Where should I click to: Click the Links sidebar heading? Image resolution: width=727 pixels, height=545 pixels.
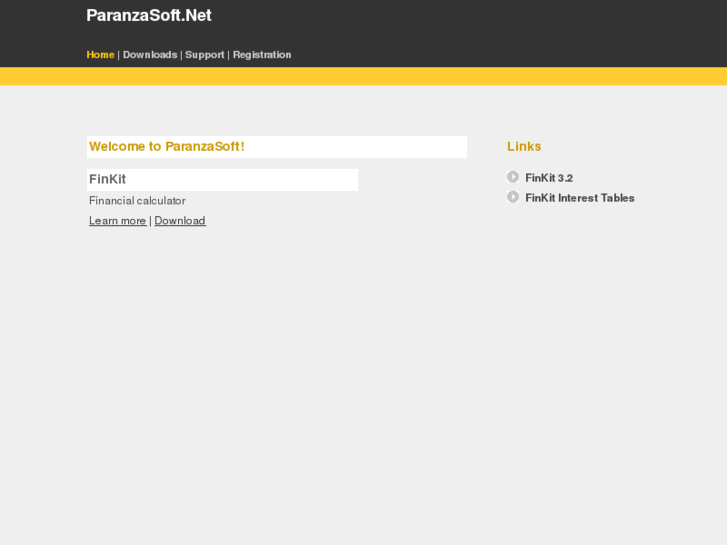(524, 147)
